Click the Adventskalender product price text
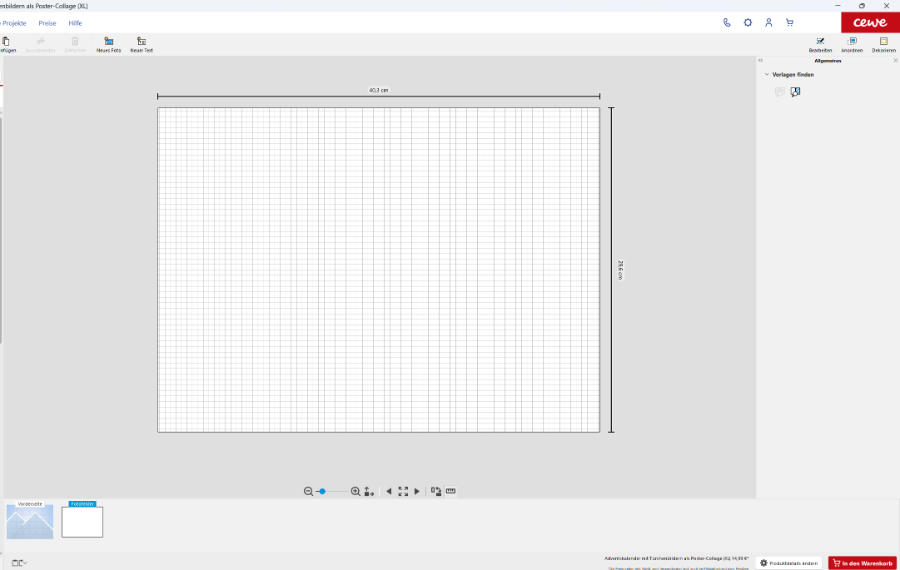The height and width of the screenshot is (570, 900). [x=677, y=558]
